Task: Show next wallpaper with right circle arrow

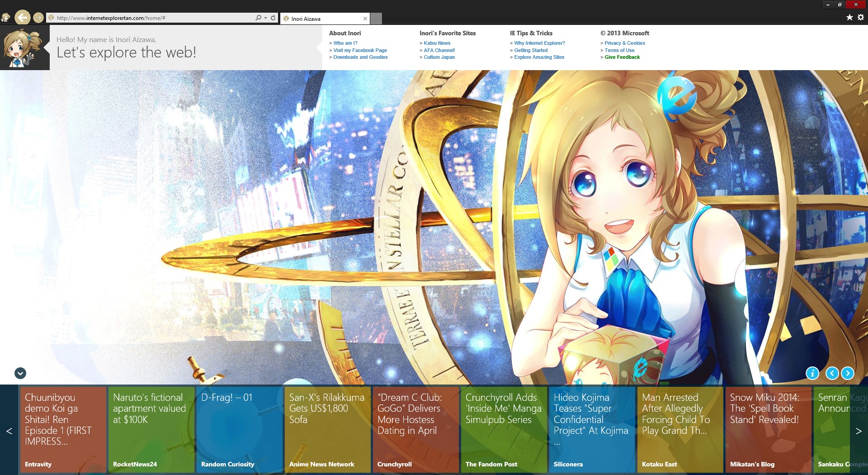Action: [x=848, y=373]
